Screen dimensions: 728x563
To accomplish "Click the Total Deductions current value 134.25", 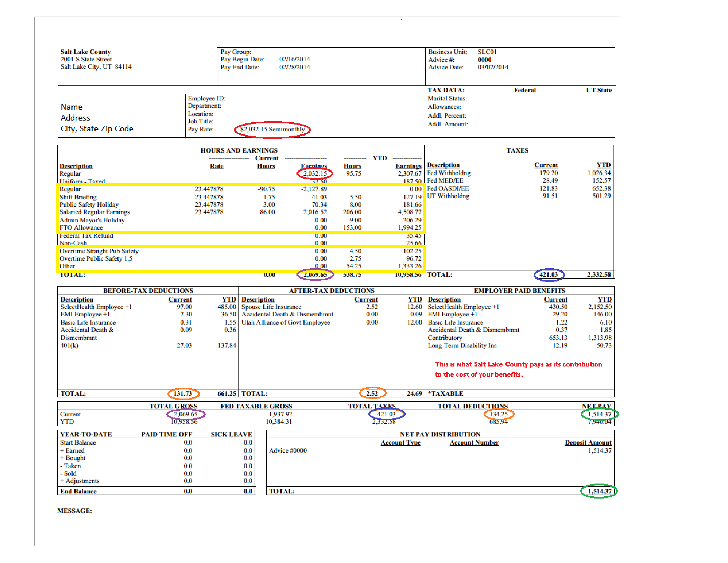I will [x=498, y=414].
